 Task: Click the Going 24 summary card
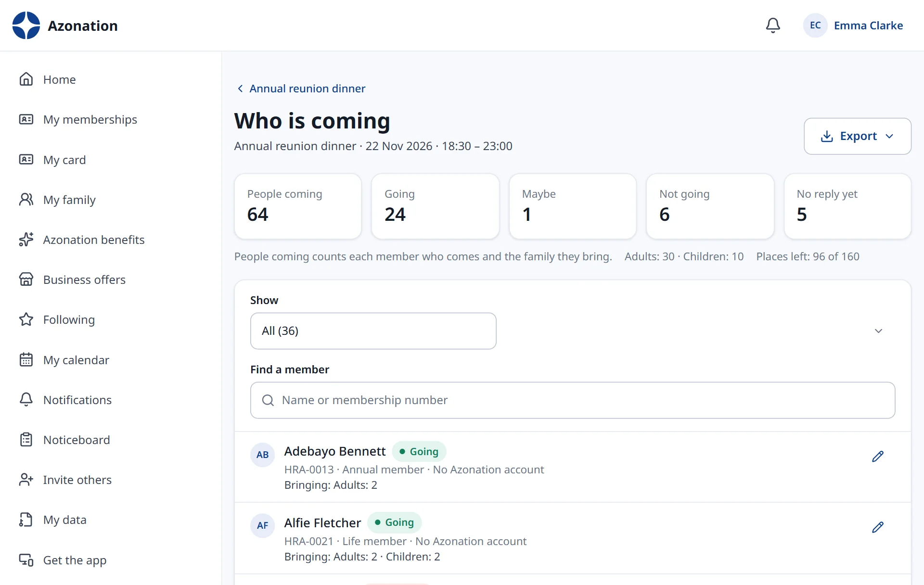click(x=435, y=206)
